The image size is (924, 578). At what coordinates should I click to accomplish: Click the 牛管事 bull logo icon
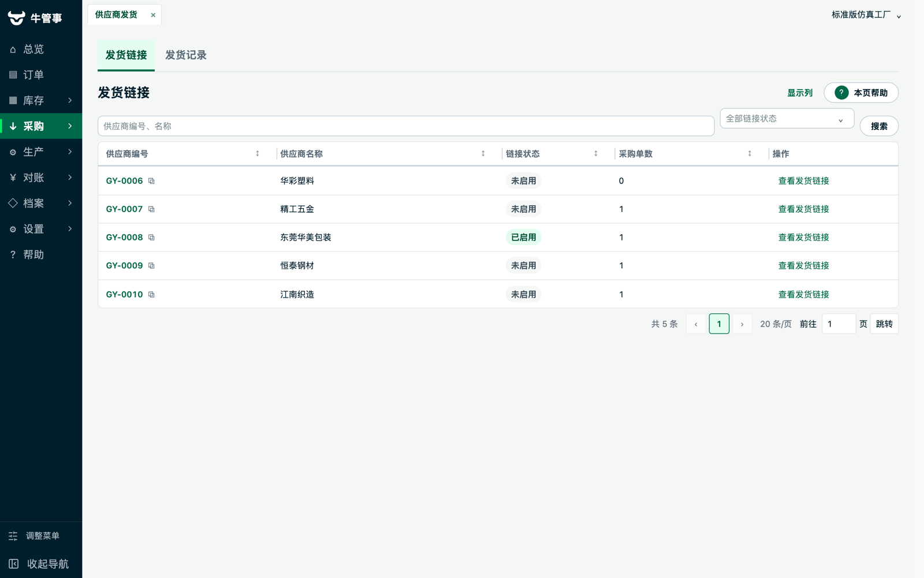(16, 18)
